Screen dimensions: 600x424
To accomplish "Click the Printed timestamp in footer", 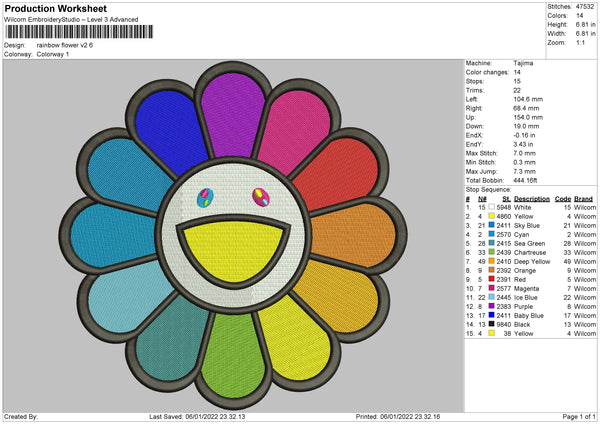I will pyautogui.click(x=398, y=416).
